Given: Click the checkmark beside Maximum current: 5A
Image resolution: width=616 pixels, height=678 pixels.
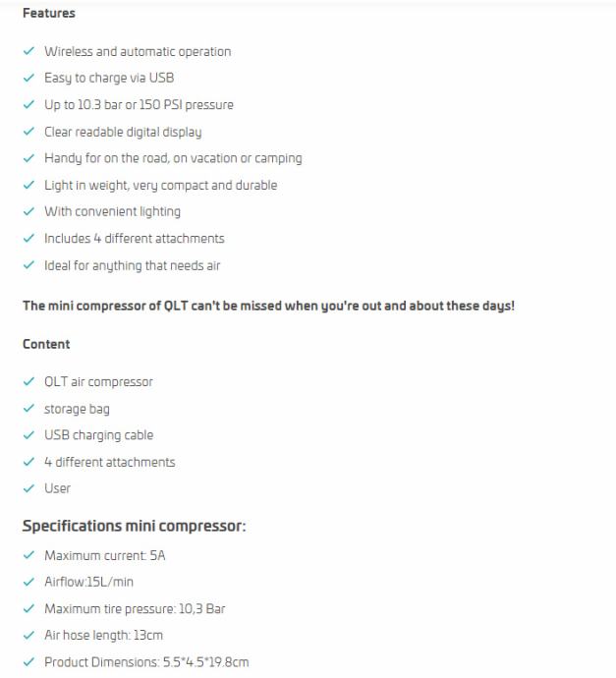Looking at the screenshot, I should (28, 555).
